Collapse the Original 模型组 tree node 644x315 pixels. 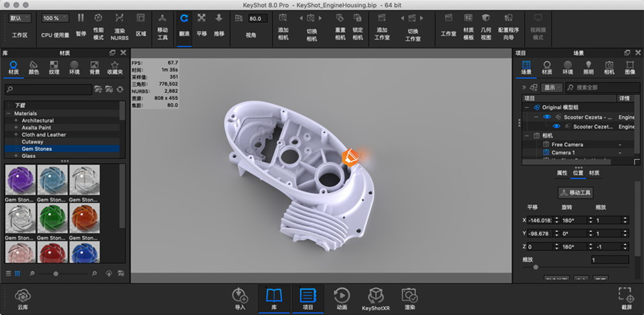click(528, 108)
